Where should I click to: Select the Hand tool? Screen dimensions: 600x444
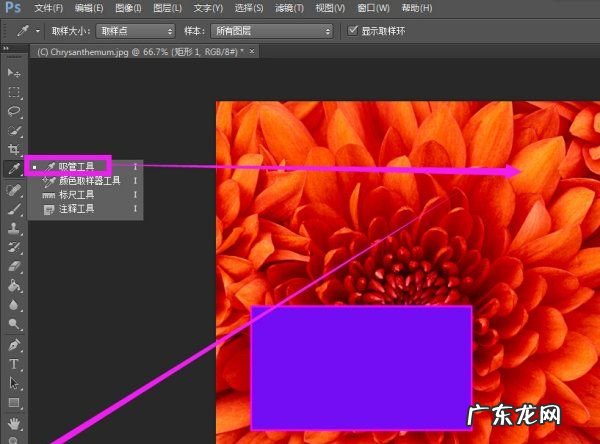tap(14, 422)
